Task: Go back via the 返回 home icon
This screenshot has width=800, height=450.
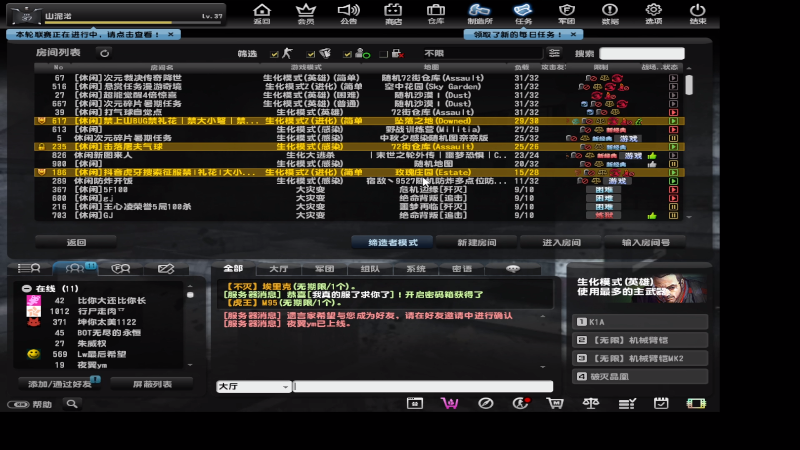Action: pyautogui.click(x=262, y=14)
